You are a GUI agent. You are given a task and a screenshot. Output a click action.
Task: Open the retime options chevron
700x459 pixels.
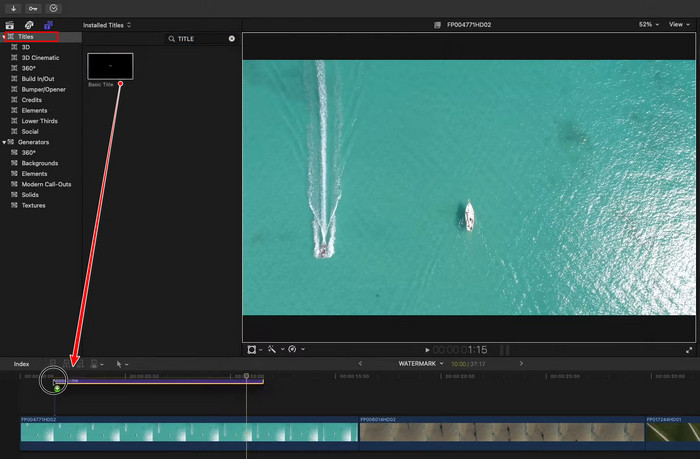(303, 349)
